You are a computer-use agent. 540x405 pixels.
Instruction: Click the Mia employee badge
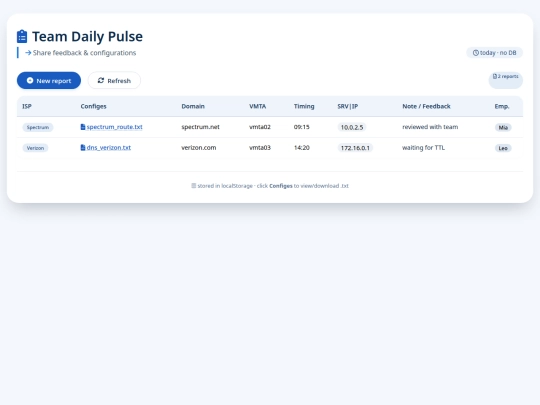coord(503,127)
